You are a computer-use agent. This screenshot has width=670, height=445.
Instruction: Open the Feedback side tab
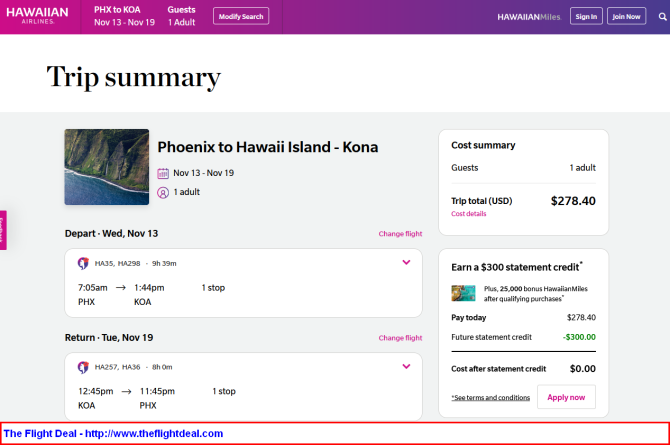point(3,230)
